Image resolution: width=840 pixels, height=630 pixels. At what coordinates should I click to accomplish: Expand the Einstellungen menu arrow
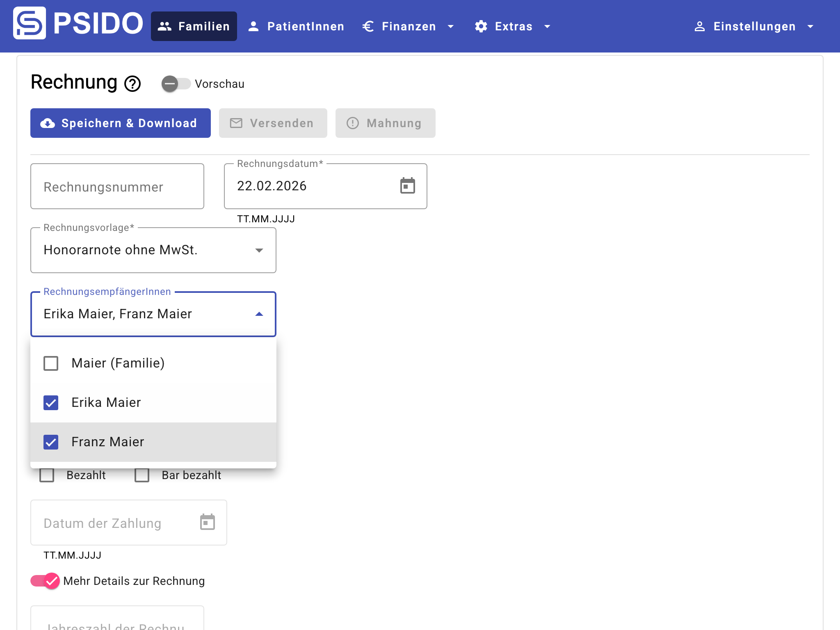[810, 26]
